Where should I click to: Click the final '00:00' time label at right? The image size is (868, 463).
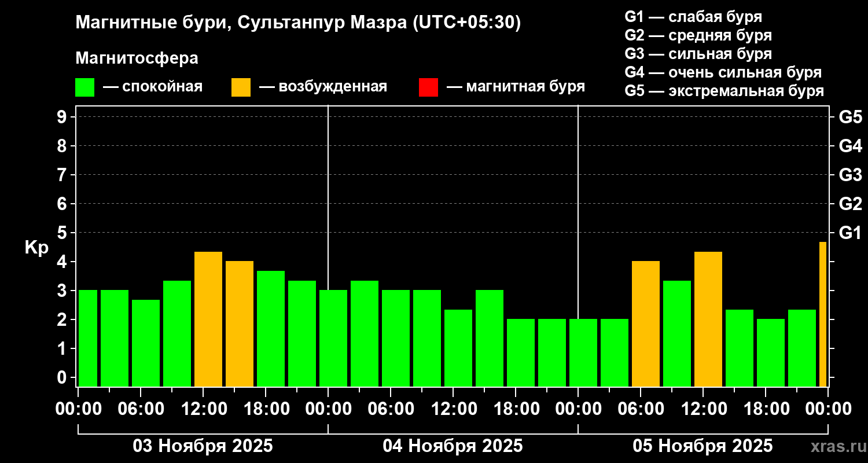pyautogui.click(x=828, y=409)
